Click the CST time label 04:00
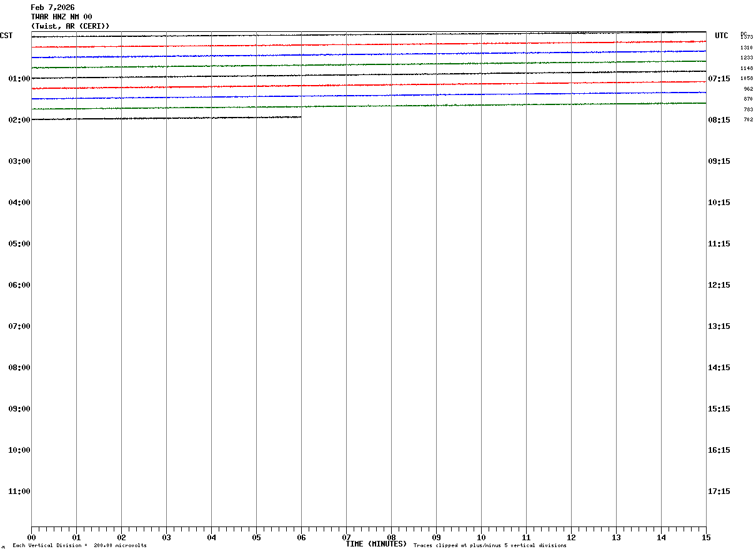Screen dimensions: 756x554 [19, 202]
